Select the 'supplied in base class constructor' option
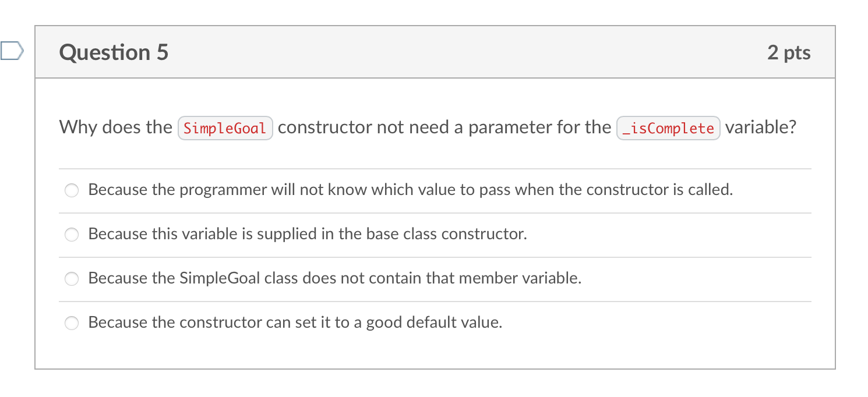Viewport: 868px width, 397px height. point(71,235)
